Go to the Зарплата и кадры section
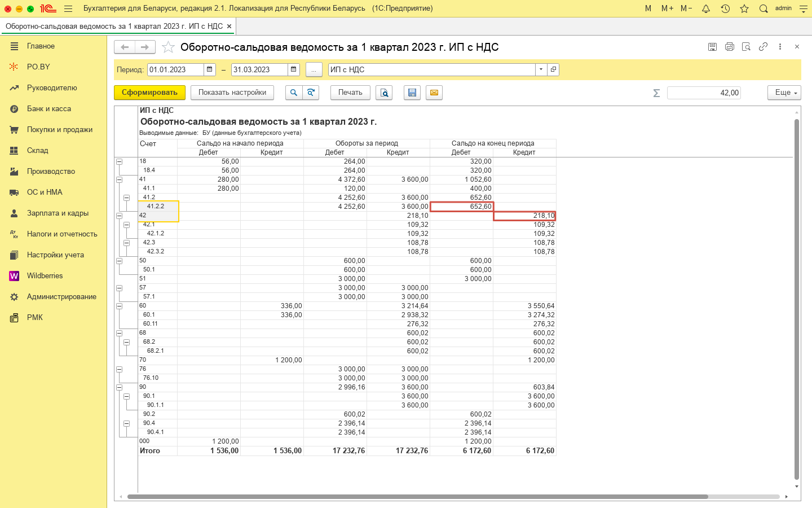The image size is (812, 508). pyautogui.click(x=58, y=213)
